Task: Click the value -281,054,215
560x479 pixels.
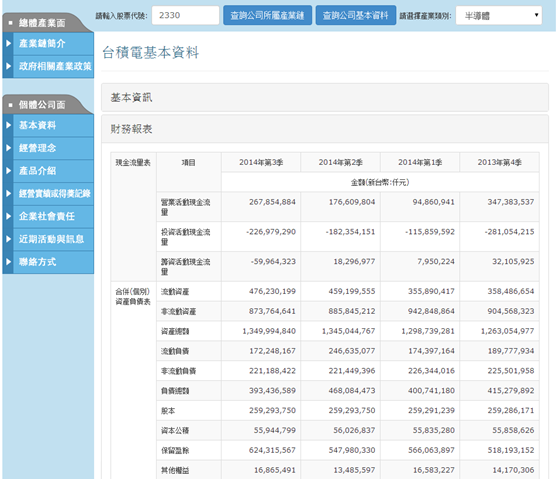Action: (x=509, y=232)
